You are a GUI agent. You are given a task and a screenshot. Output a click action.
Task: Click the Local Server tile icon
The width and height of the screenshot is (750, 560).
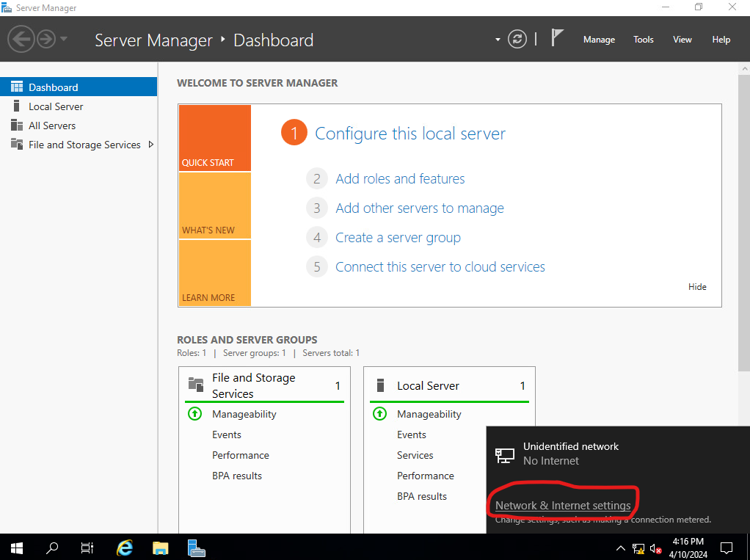point(381,385)
